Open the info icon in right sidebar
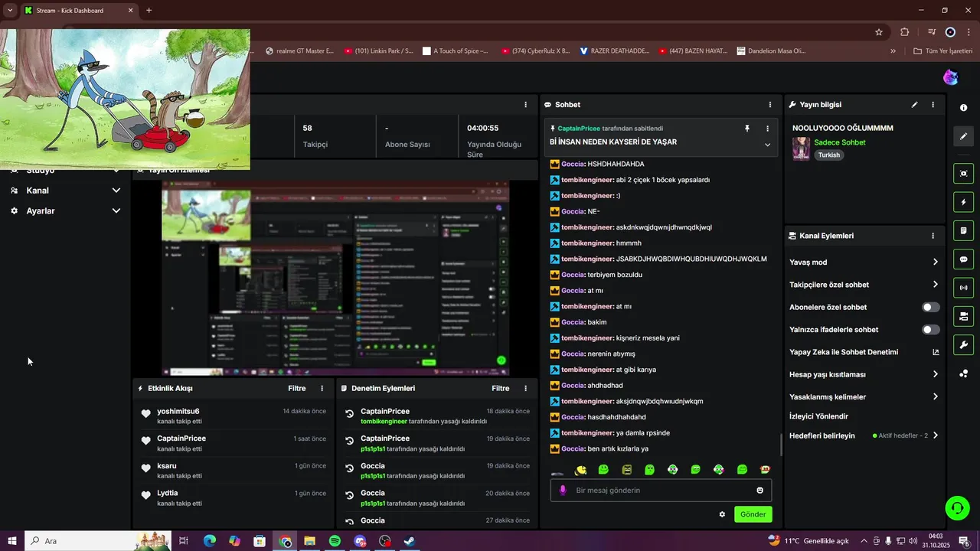980x551 pixels. (x=963, y=108)
